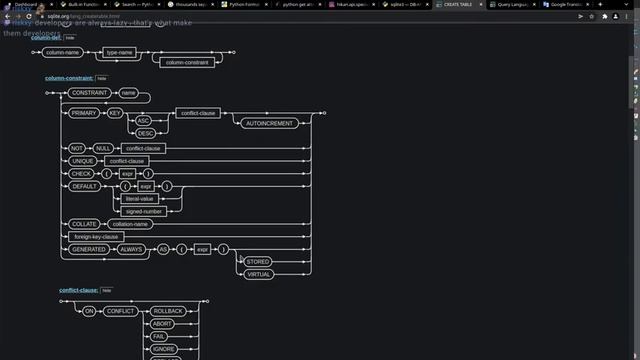Click the STORED node
The height and width of the screenshot is (360, 640).
[258, 262]
